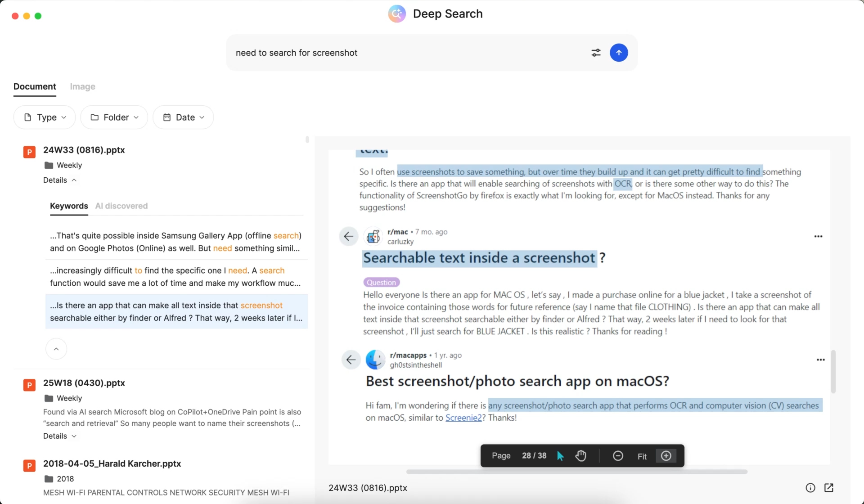Open result 2018-04-05_Harald Karcher.pptx
Viewport: 864px width, 504px height.
click(x=112, y=463)
